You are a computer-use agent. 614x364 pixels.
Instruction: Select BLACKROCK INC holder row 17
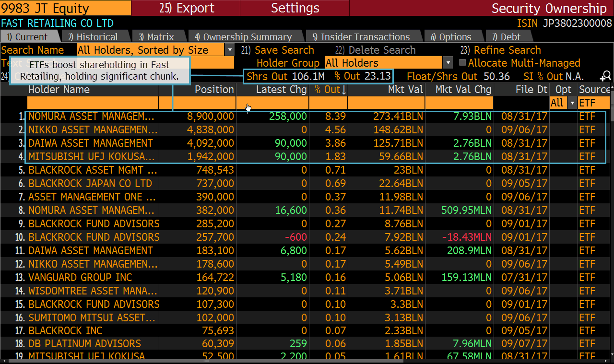65,330
